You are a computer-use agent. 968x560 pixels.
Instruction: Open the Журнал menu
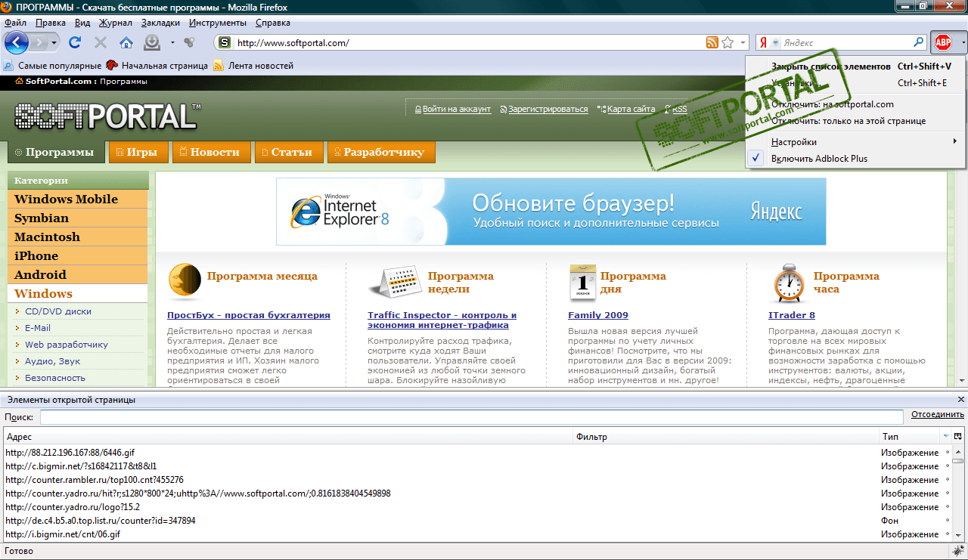click(x=115, y=23)
